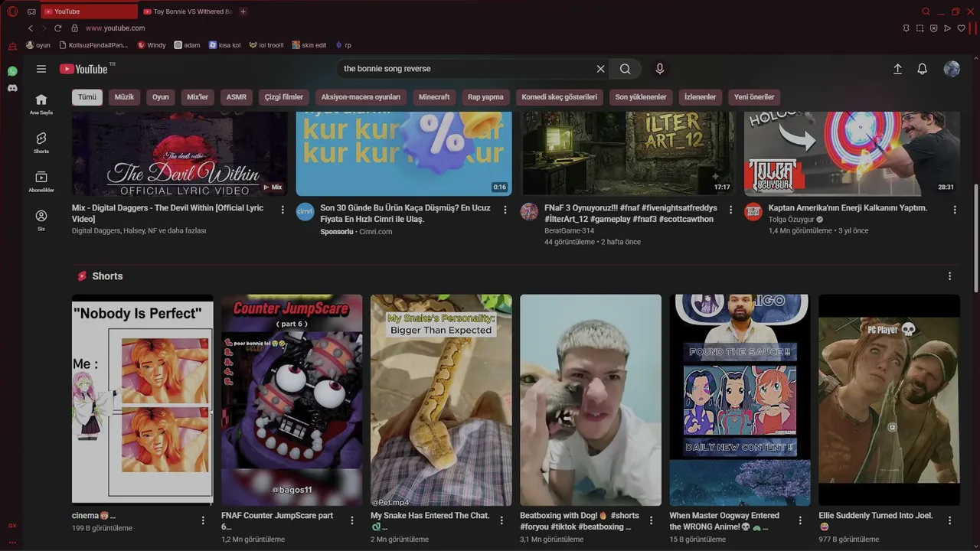
Task: Open the Shorts section options menu
Action: pyautogui.click(x=950, y=276)
